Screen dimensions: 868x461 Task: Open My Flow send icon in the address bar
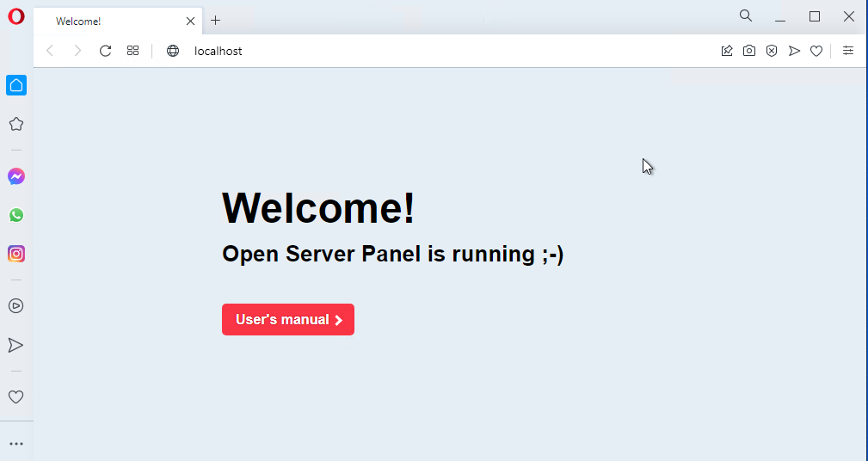pos(794,51)
